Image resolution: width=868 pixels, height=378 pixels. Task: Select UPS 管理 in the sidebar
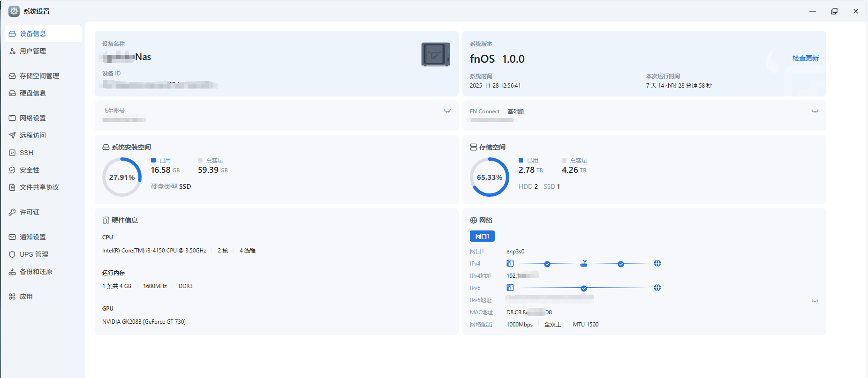tap(43, 254)
